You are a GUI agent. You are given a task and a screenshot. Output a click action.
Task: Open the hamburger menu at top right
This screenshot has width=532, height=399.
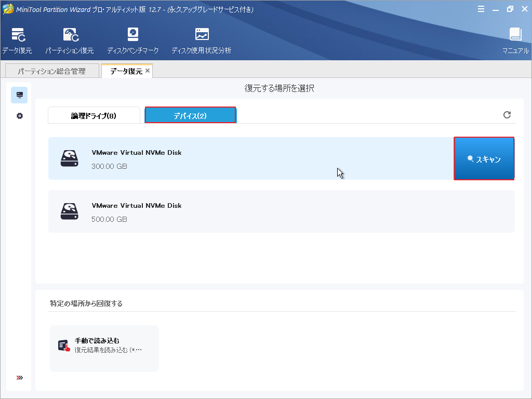coord(481,9)
